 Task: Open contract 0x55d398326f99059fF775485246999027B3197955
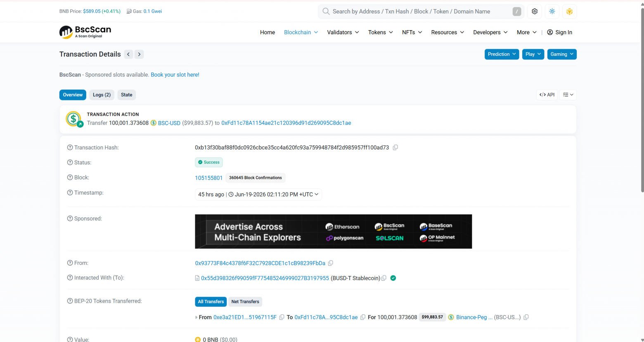pos(265,278)
